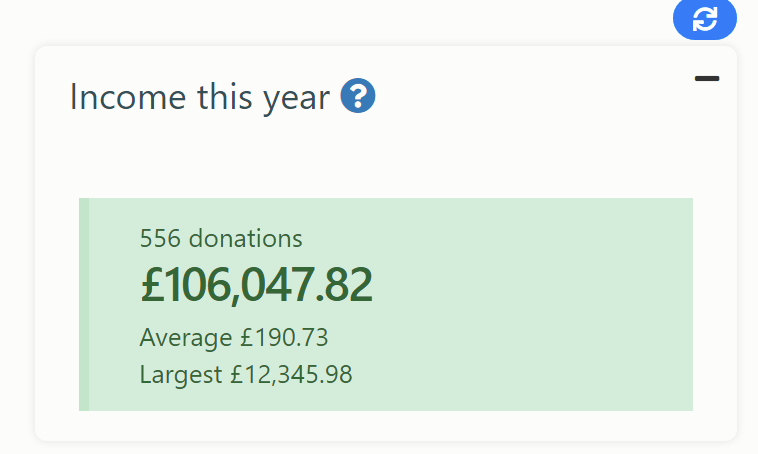Click the Largest £12,345.98 line
This screenshot has width=758, height=454.
click(246, 374)
